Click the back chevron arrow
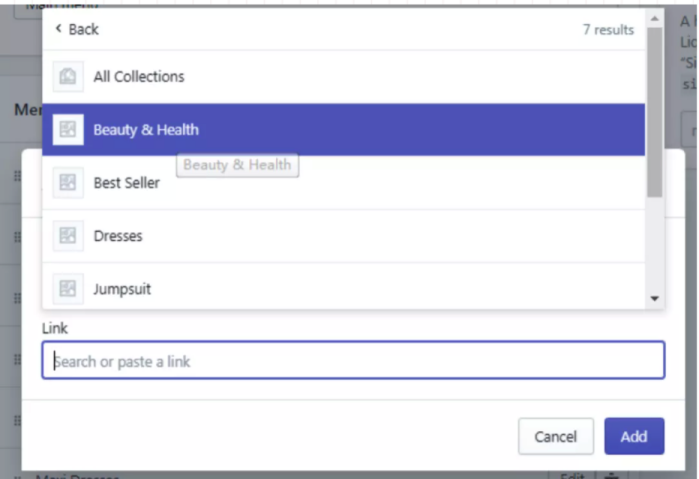Screen dimensions: 699x479 [x=58, y=29]
